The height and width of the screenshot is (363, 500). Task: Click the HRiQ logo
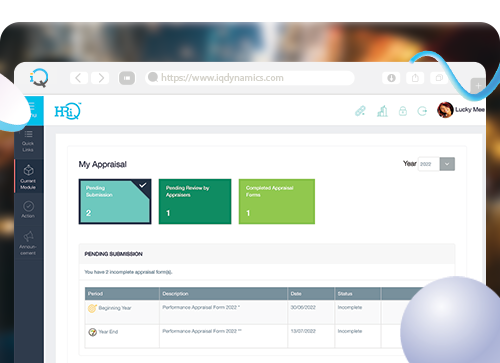click(68, 111)
